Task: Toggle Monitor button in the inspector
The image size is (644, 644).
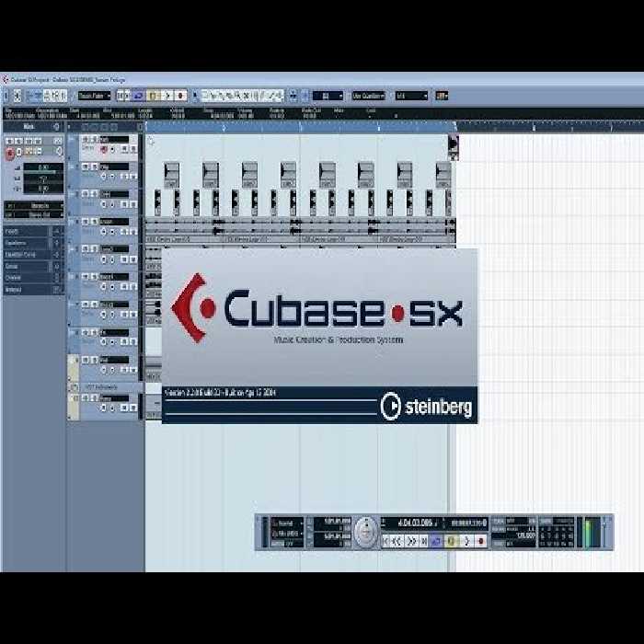Action: click(x=19, y=153)
